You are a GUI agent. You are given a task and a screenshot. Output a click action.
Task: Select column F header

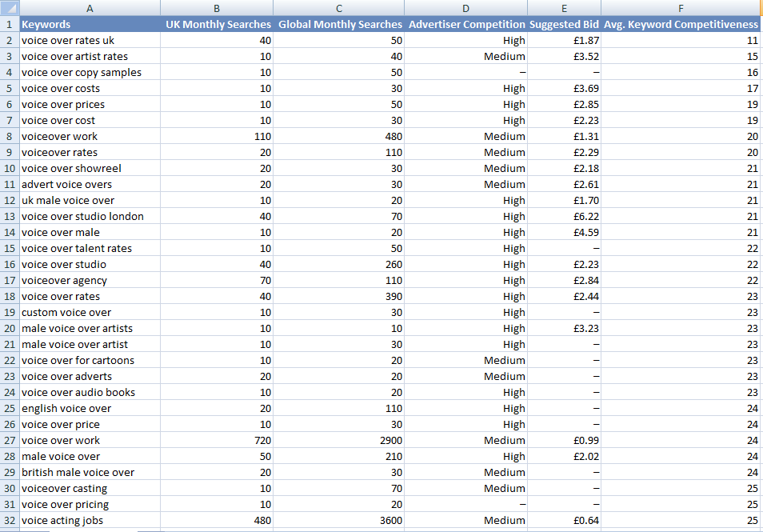[x=681, y=8]
